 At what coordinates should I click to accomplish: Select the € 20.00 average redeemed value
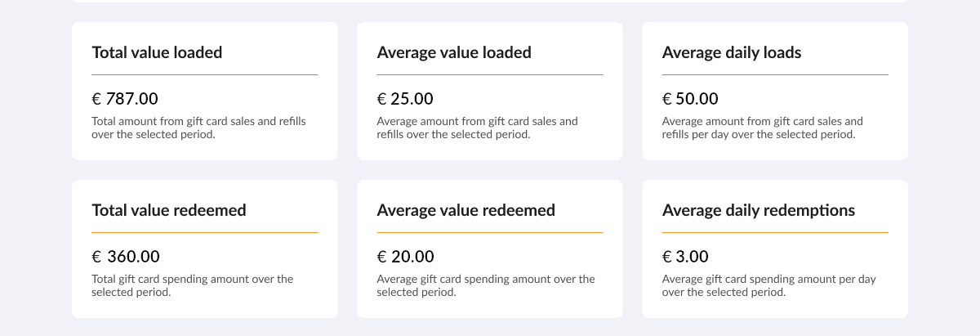405,257
